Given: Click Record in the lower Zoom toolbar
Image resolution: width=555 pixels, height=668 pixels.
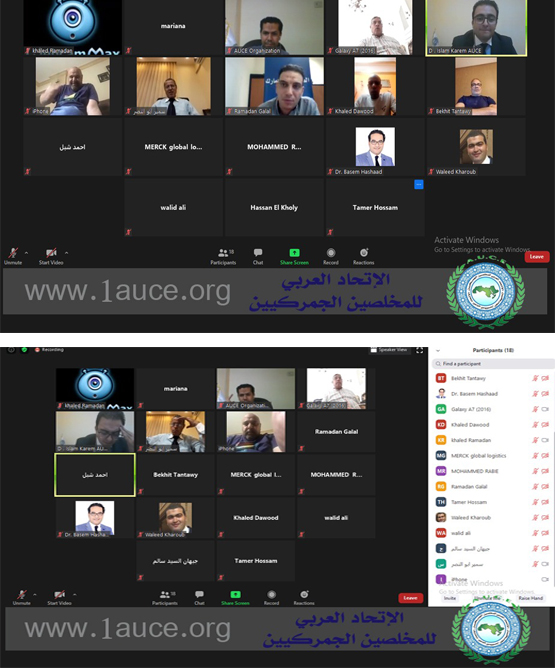Looking at the screenshot, I should pos(271,597).
